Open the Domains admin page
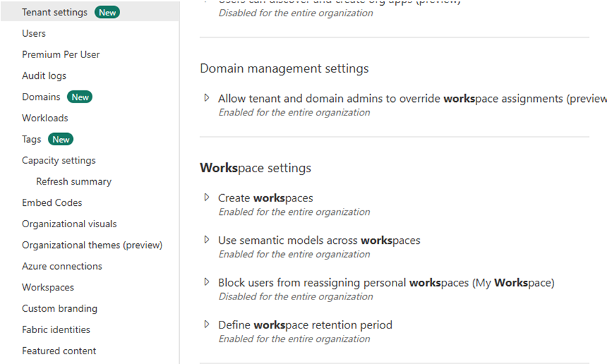607x364 pixels. point(41,97)
